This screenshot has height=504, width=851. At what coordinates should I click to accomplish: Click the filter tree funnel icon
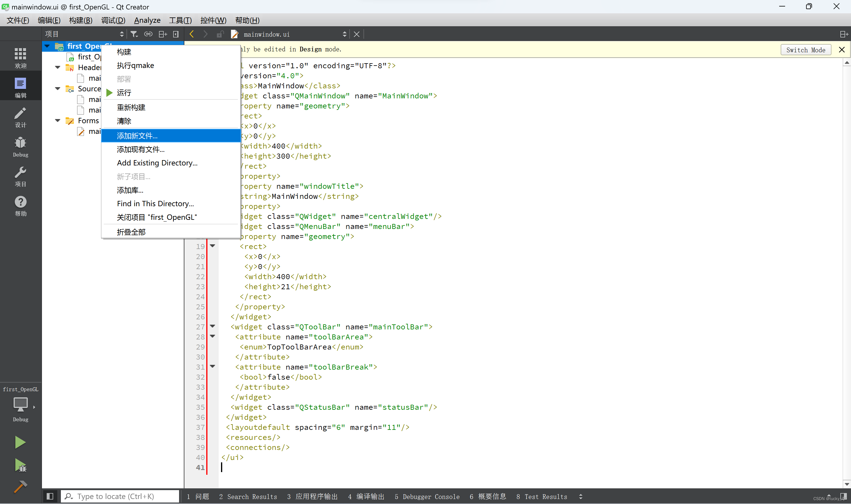(134, 34)
